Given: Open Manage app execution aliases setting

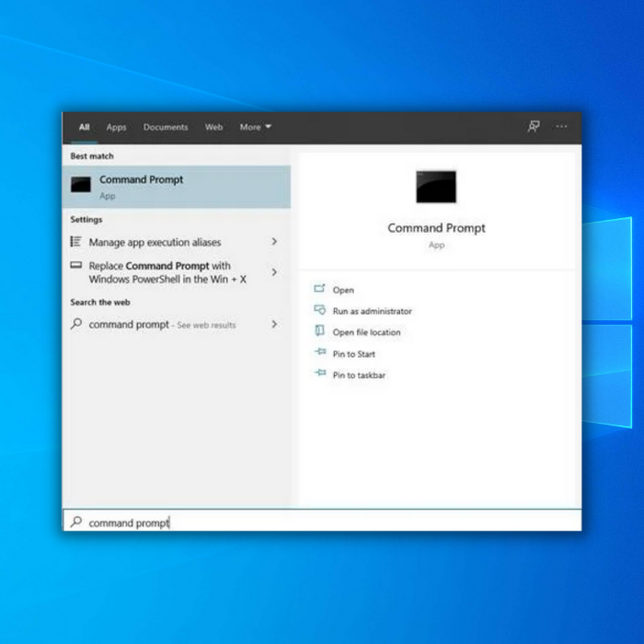Looking at the screenshot, I should coord(177,242).
